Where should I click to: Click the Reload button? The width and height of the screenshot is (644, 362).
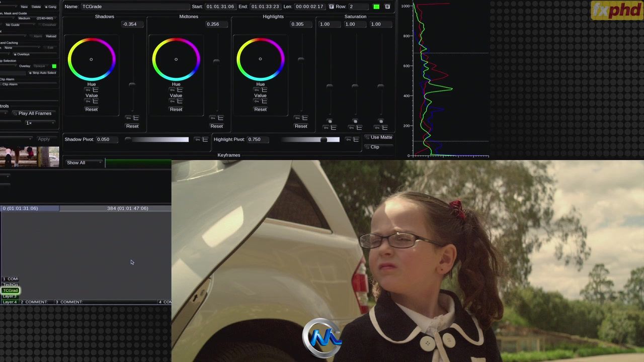(51, 36)
